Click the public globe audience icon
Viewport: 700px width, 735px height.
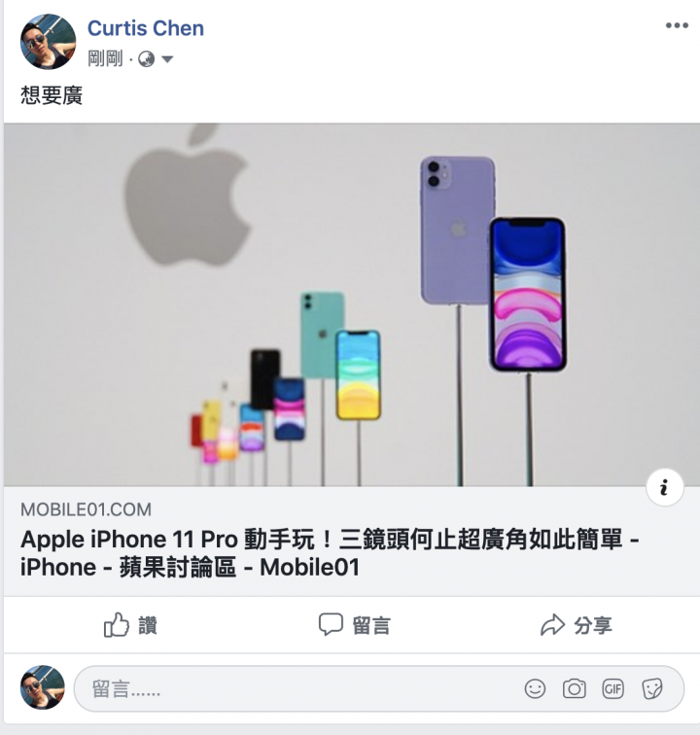[146, 59]
